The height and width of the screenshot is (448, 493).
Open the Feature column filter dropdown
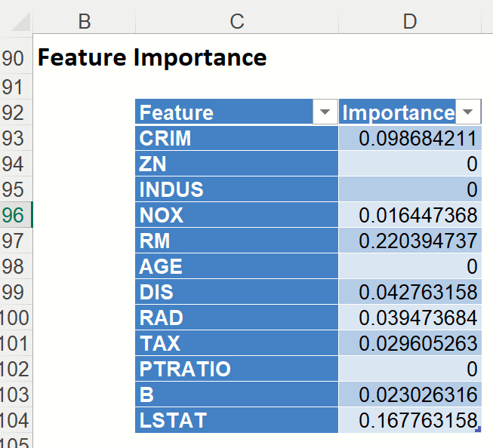pyautogui.click(x=325, y=112)
